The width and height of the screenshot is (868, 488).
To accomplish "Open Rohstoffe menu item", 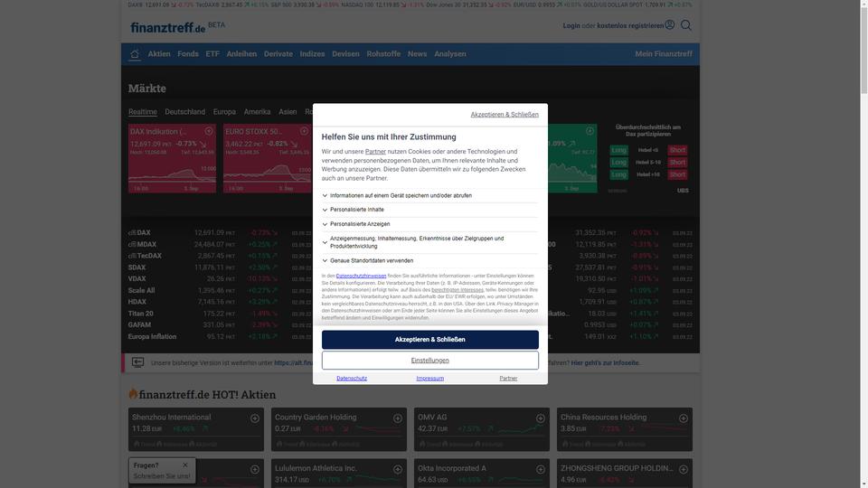I will 383,54.
